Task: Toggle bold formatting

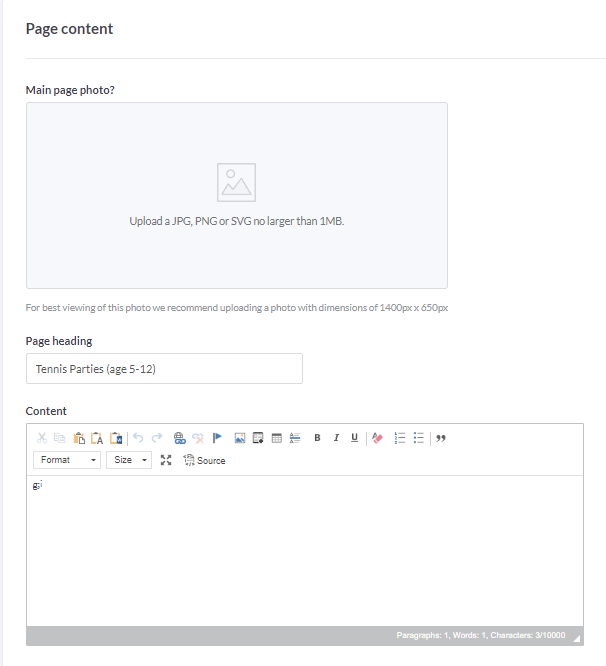Action: (318, 438)
